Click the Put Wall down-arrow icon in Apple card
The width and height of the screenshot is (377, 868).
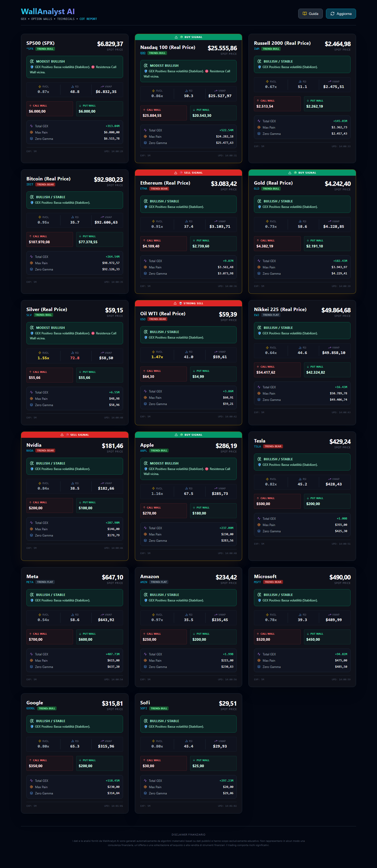click(194, 507)
